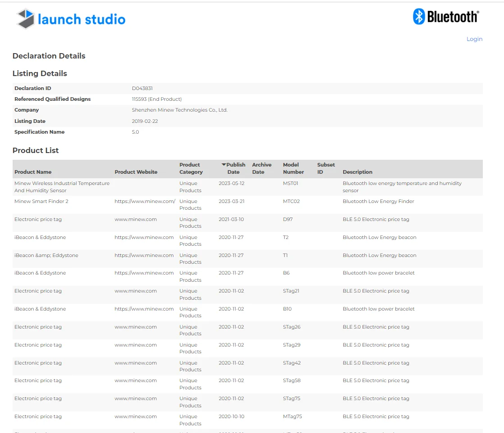Select model number STag26
Screen dimensions: 504x433
[x=291, y=327]
